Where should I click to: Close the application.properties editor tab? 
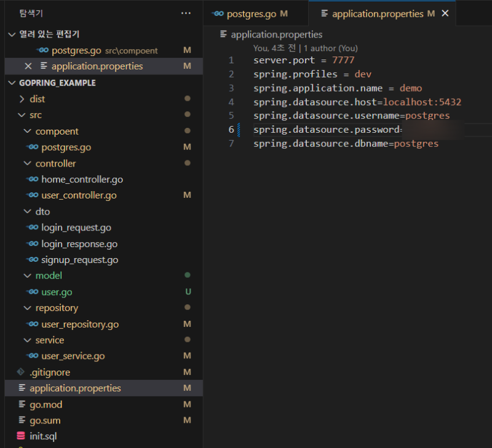[445, 14]
